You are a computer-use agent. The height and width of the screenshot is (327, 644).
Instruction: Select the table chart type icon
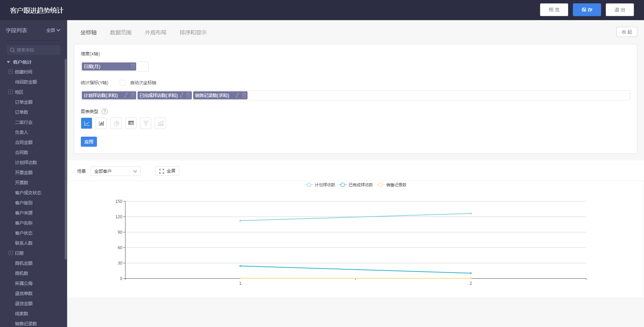[x=131, y=123]
